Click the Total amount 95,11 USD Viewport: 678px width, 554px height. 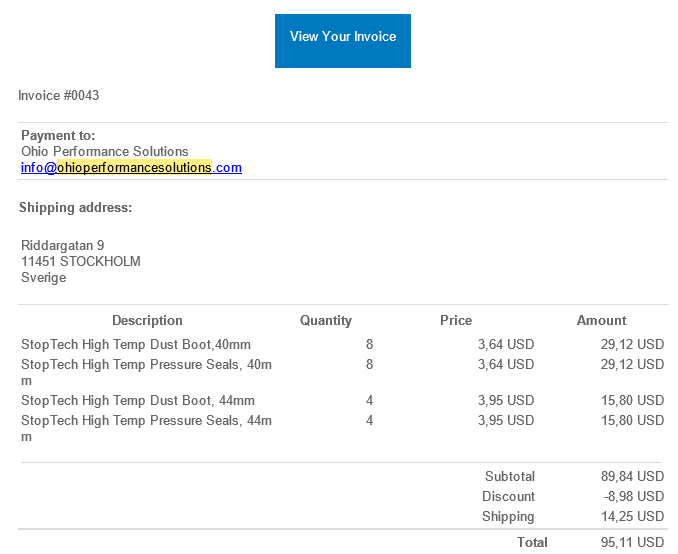pos(632,543)
